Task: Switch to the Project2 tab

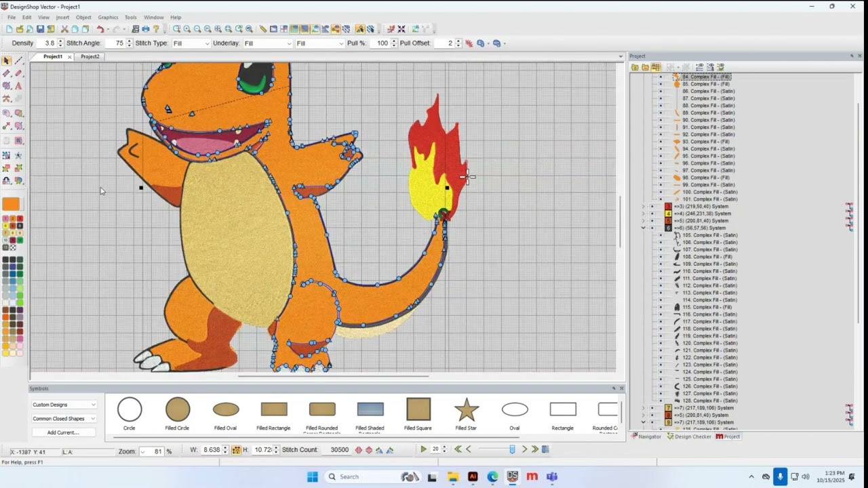Action: click(x=90, y=57)
